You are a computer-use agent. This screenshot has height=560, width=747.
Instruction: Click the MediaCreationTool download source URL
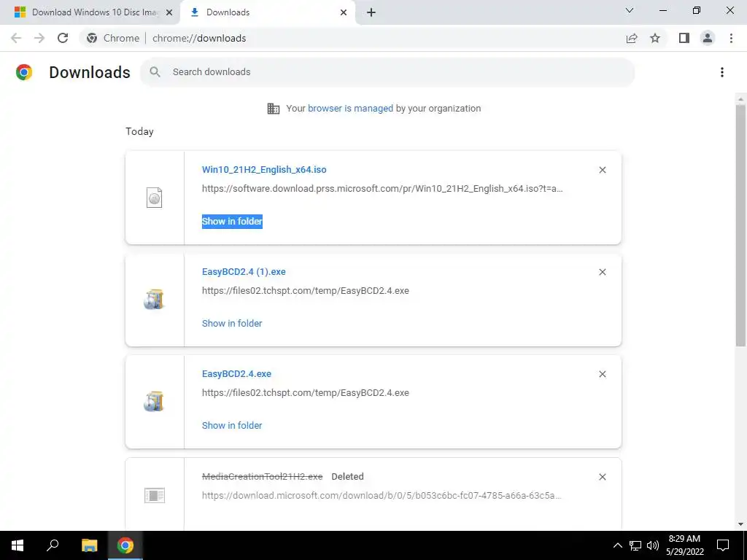click(x=382, y=496)
